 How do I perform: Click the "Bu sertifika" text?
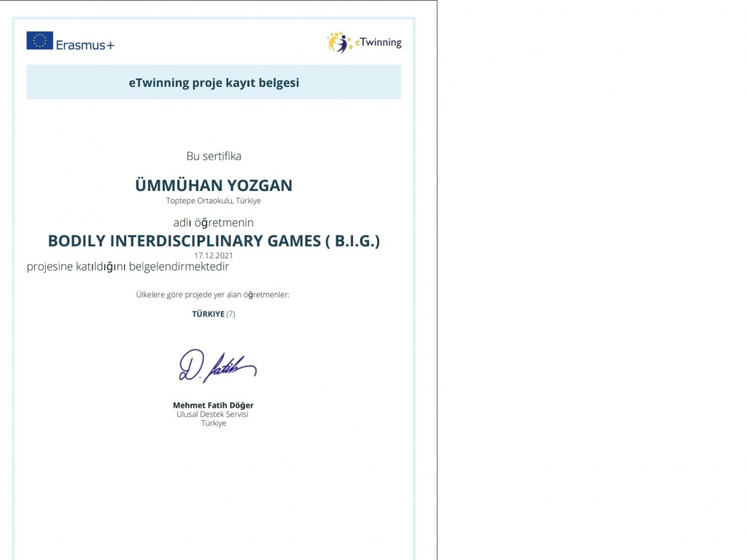[x=214, y=156]
